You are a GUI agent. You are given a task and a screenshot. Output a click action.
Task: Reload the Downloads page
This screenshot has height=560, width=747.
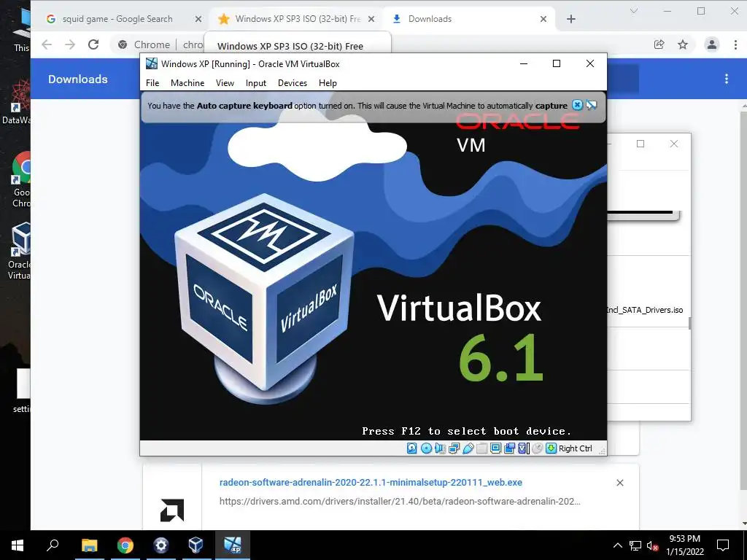[x=93, y=44]
